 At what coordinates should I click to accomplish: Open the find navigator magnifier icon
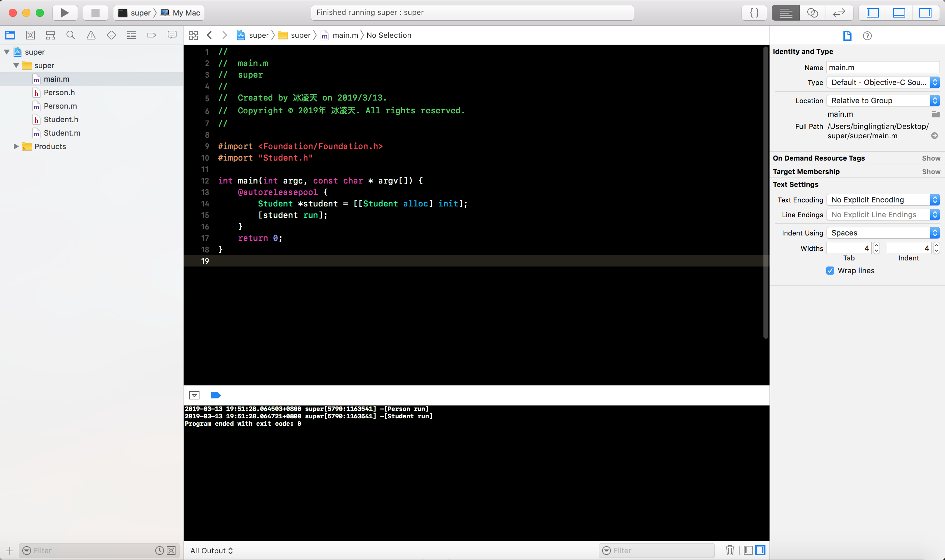point(71,35)
